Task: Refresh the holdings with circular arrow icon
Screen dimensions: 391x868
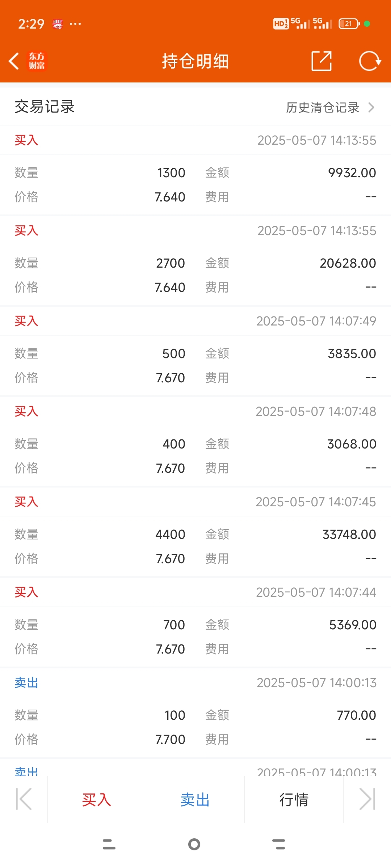Action: (370, 61)
